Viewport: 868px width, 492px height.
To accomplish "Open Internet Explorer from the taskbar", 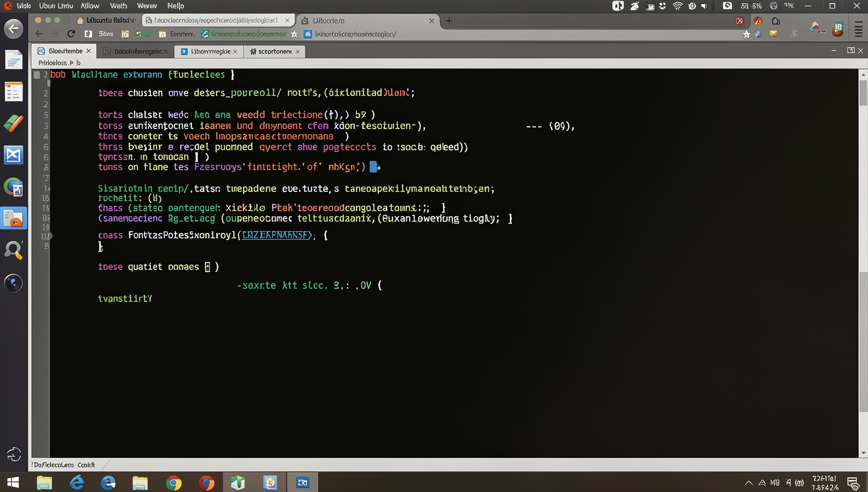I will (76, 482).
